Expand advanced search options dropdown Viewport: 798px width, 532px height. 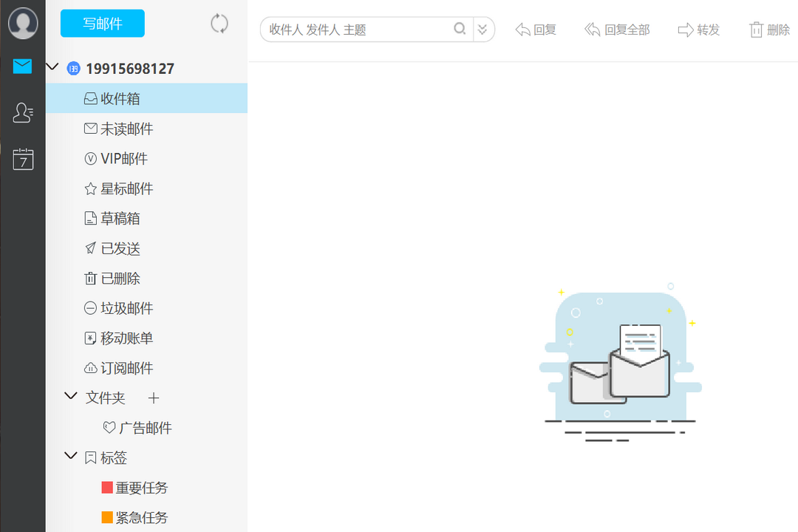pyautogui.click(x=482, y=30)
